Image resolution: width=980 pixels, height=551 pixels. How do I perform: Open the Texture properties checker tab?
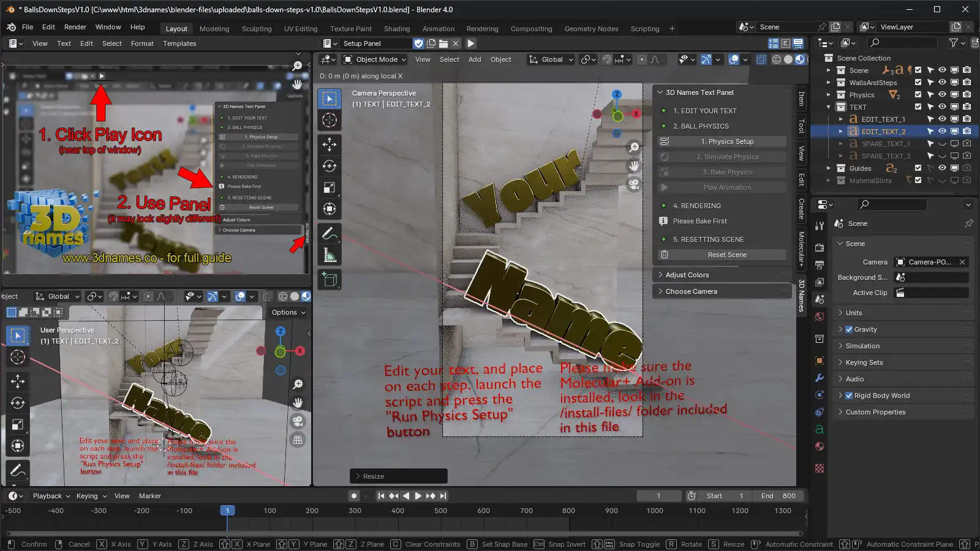(820, 468)
